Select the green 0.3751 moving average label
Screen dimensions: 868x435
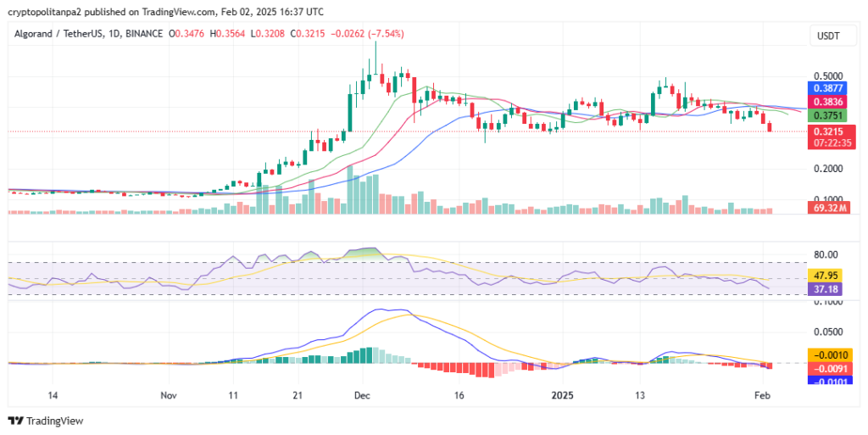(827, 115)
